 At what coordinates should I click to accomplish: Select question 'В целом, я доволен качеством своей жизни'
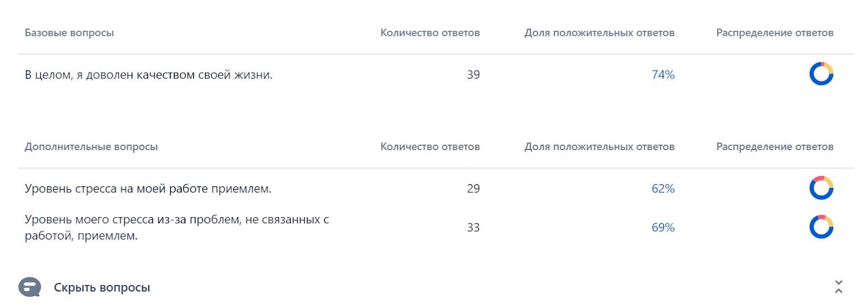[149, 75]
